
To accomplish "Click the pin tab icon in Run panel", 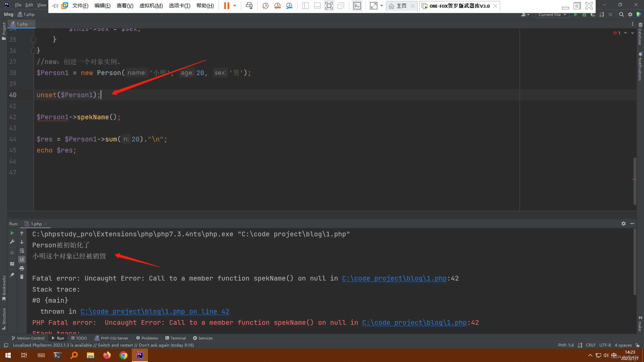I will pos(12,275).
